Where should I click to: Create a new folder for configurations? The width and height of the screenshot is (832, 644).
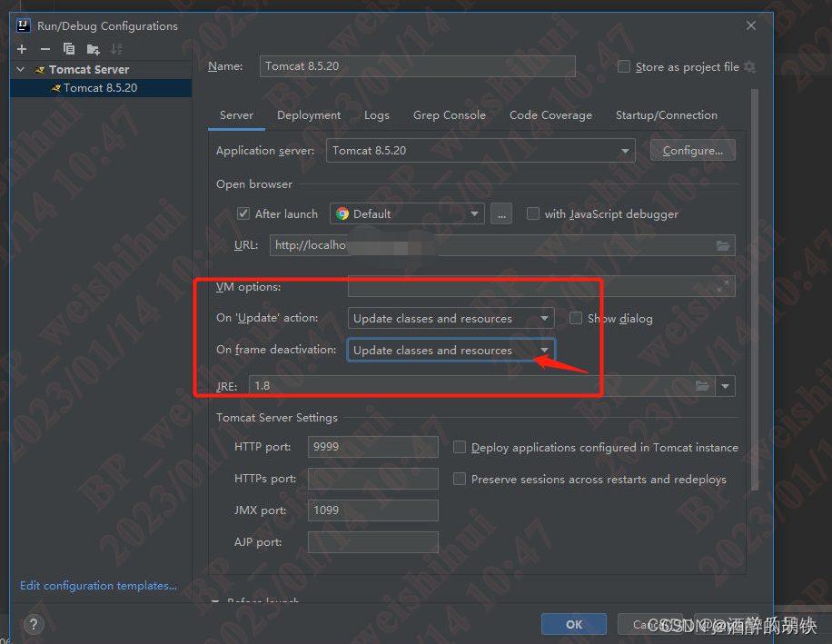pos(93,49)
